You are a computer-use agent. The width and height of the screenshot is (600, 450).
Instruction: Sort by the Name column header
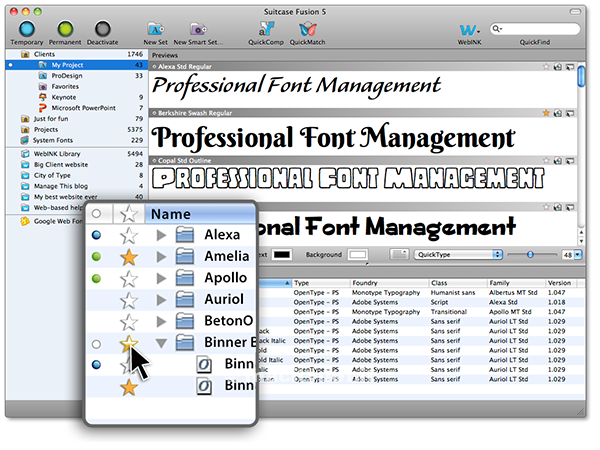pyautogui.click(x=172, y=213)
